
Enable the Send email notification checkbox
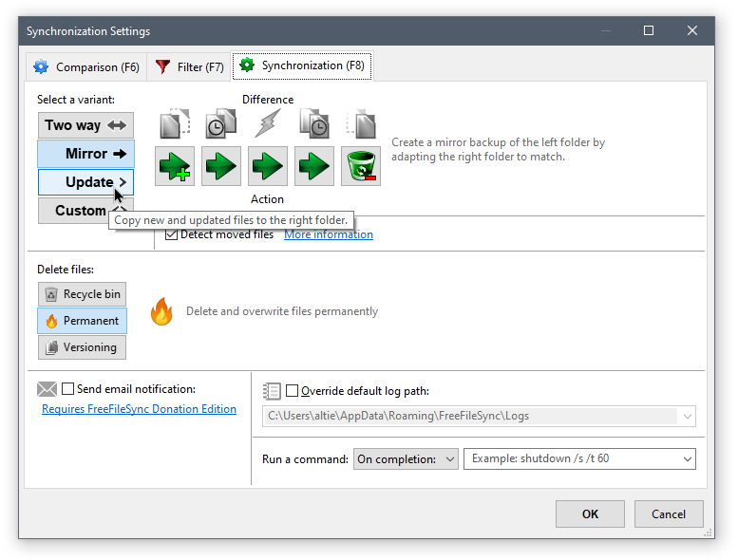point(68,388)
